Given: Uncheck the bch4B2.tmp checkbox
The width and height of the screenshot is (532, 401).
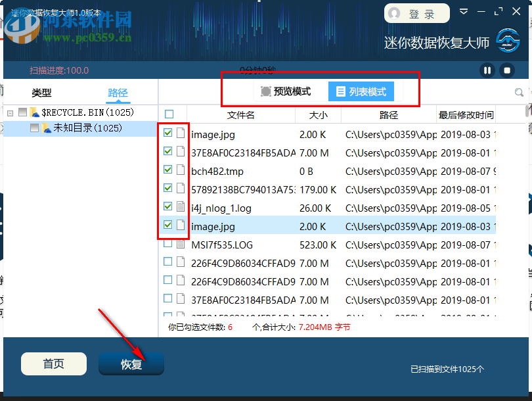Looking at the screenshot, I should click(x=169, y=170).
